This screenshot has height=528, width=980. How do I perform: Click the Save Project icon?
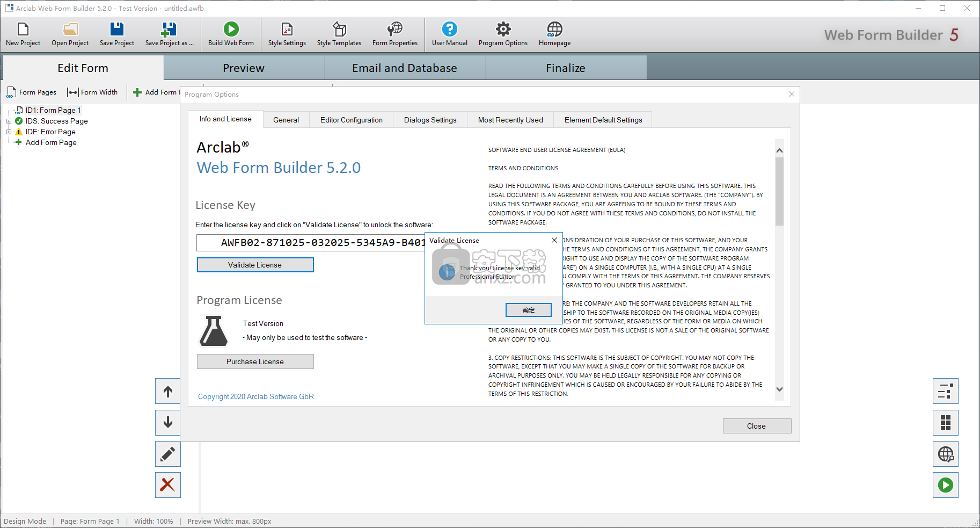(x=116, y=34)
